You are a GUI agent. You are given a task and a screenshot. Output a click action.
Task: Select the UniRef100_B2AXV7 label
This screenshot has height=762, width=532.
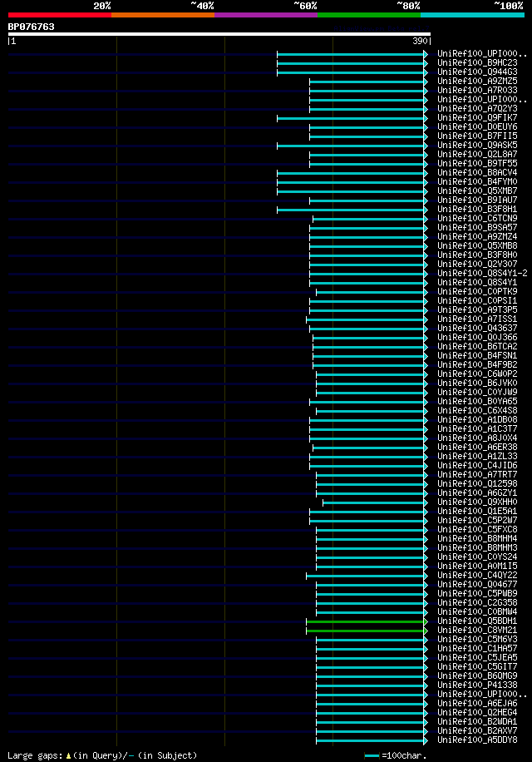(x=477, y=731)
